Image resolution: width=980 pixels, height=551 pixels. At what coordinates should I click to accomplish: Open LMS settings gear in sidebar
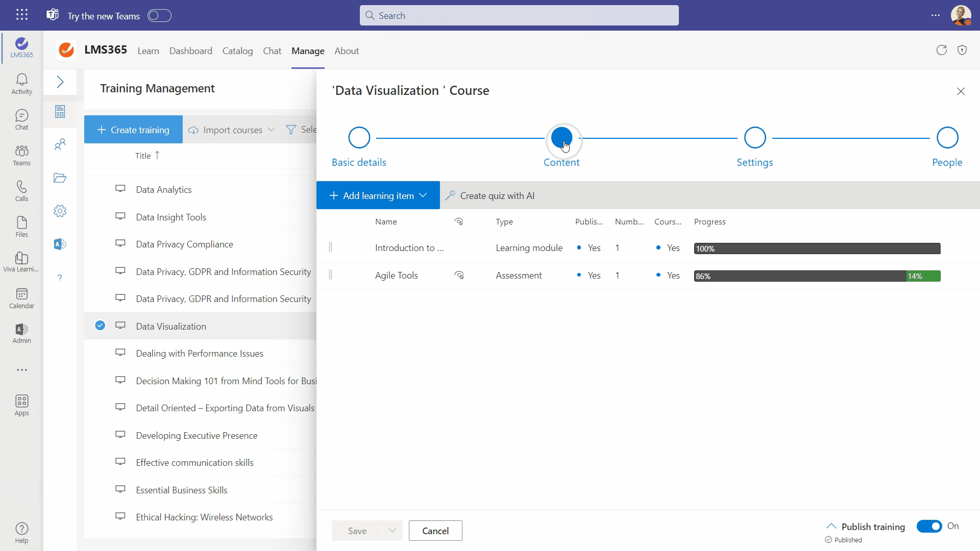coord(60,211)
